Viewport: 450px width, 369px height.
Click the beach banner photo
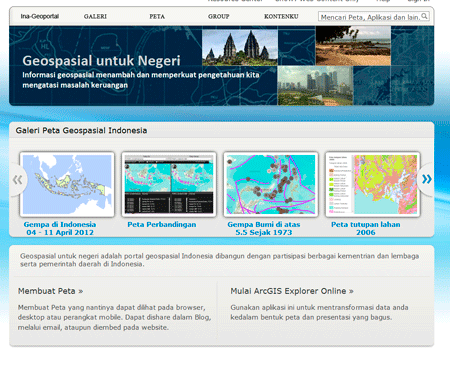(x=353, y=46)
